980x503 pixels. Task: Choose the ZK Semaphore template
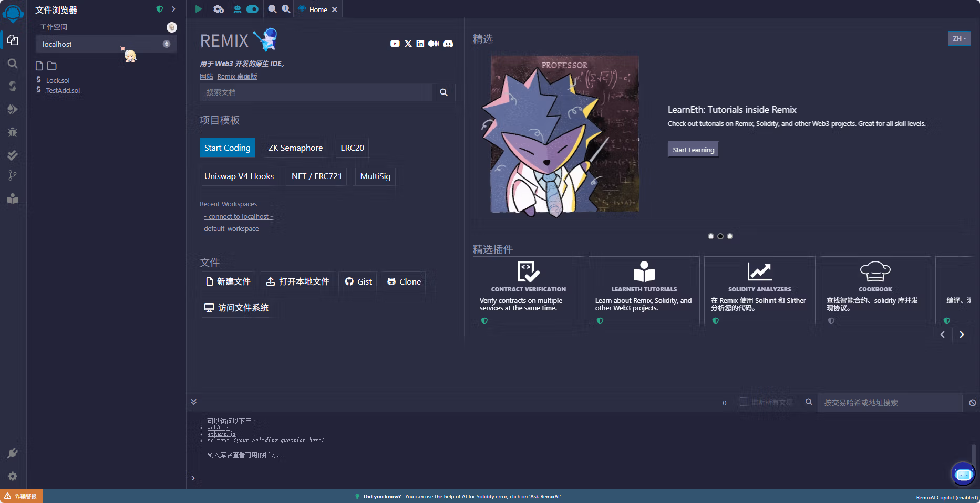click(295, 148)
